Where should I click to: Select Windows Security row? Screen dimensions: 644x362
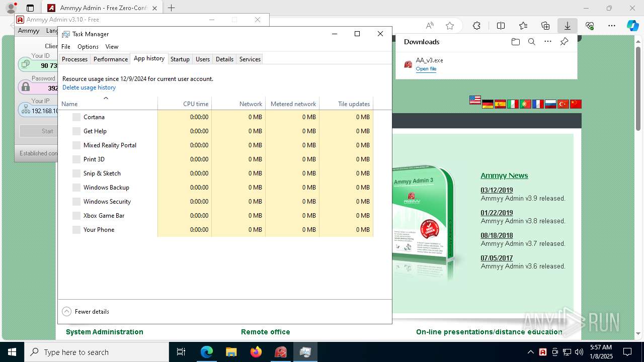(x=216, y=202)
